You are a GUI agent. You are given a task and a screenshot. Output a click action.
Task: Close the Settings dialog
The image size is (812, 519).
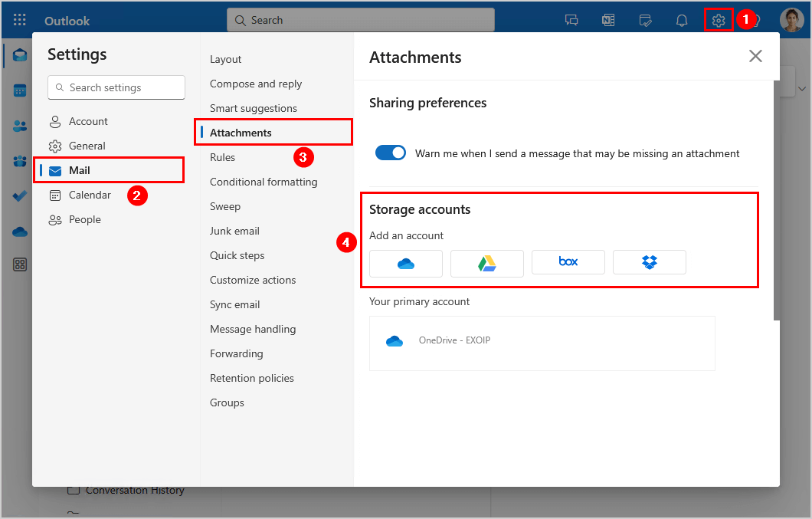click(x=755, y=56)
